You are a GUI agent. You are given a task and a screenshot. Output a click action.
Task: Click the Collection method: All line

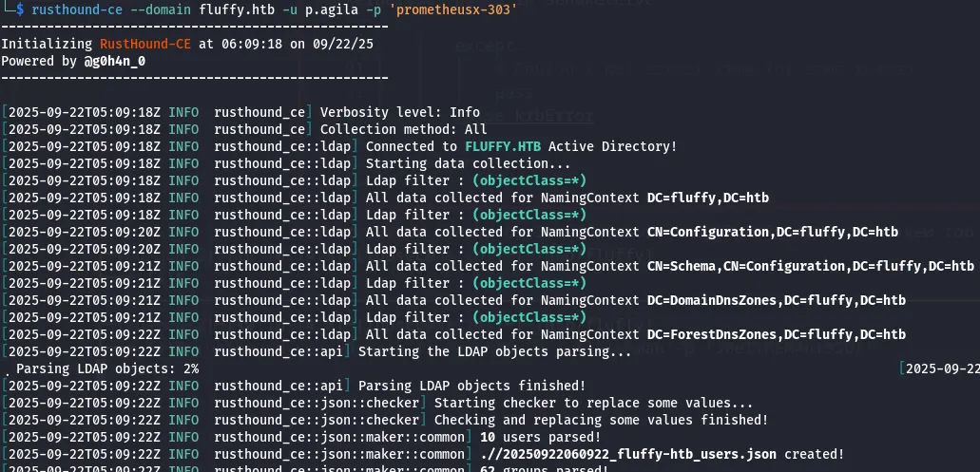click(x=403, y=129)
